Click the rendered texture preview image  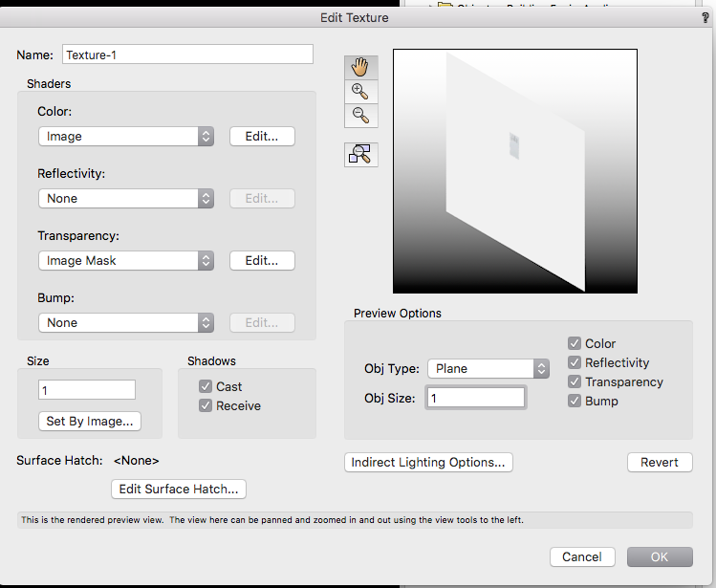[x=515, y=171]
